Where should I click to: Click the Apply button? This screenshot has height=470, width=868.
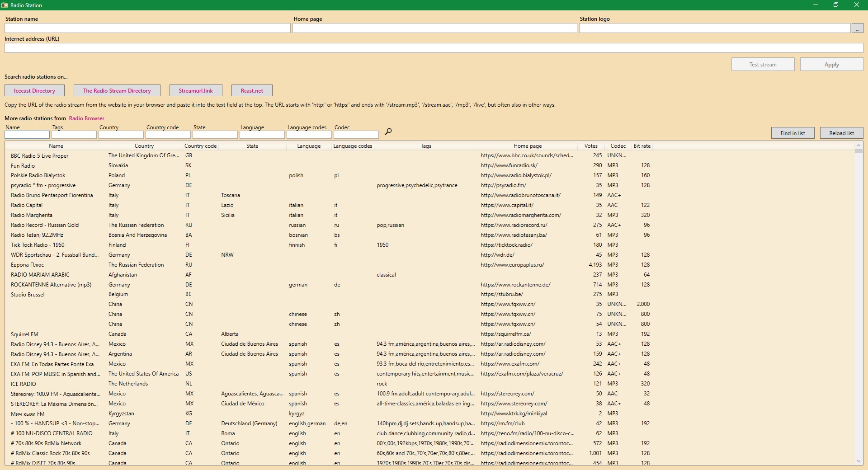tap(831, 65)
